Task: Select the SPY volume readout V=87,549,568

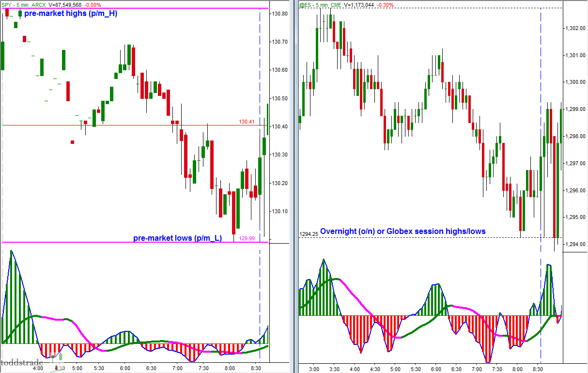Action: [65, 4]
